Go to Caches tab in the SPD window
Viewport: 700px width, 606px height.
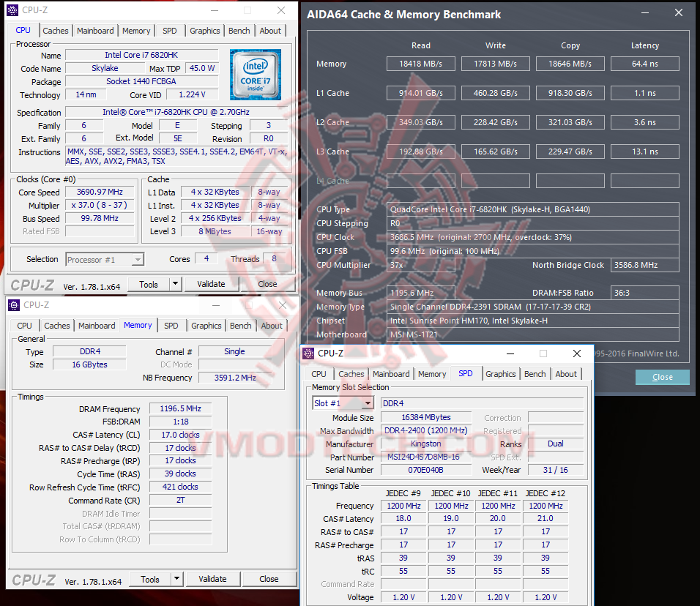[351, 374]
